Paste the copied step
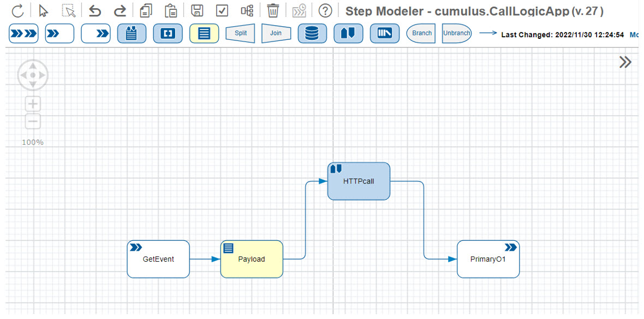Viewport: 644px width, 319px height. click(x=170, y=10)
